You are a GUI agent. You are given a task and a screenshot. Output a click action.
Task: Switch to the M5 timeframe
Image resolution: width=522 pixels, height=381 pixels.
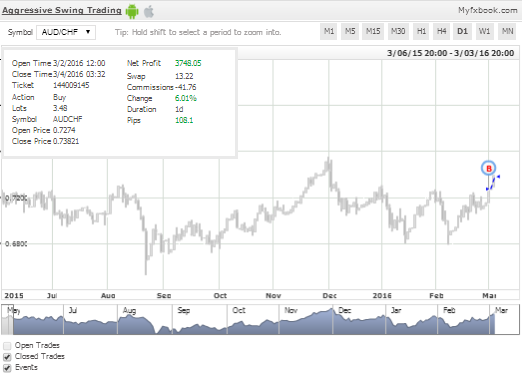(x=350, y=32)
